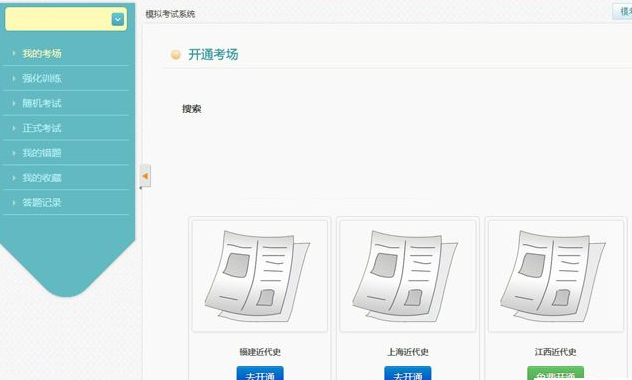This screenshot has height=380, width=632.
Task: Click 去开通 button under 福建近代史
Action: (260, 374)
